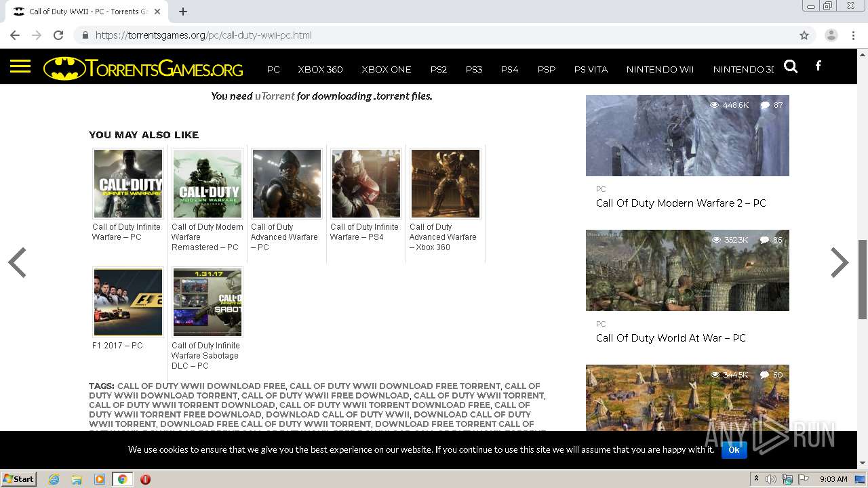The width and height of the screenshot is (868, 488).
Task: Open Infinite Warfare Sabotage DLC thumbnail
Action: (208, 302)
